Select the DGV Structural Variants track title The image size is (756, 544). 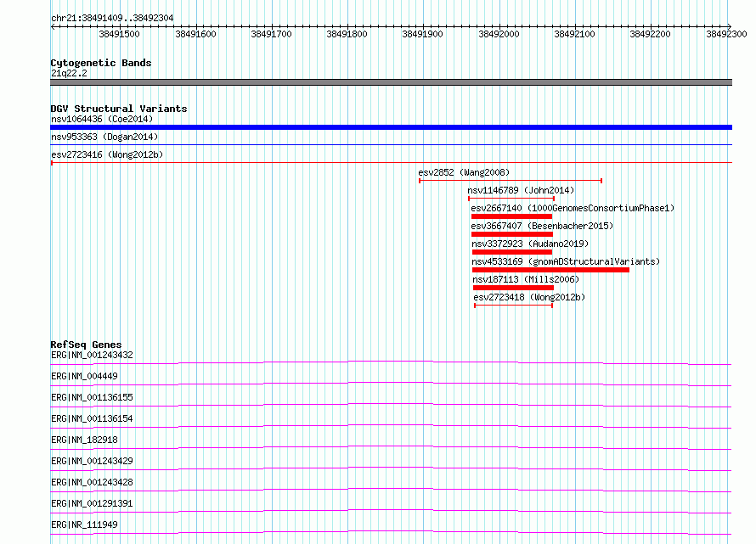(119, 109)
